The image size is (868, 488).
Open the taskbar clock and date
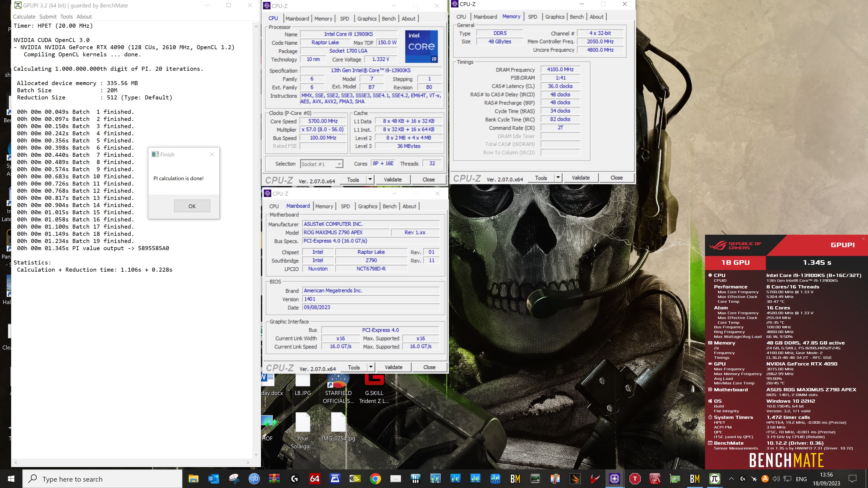pyautogui.click(x=826, y=479)
